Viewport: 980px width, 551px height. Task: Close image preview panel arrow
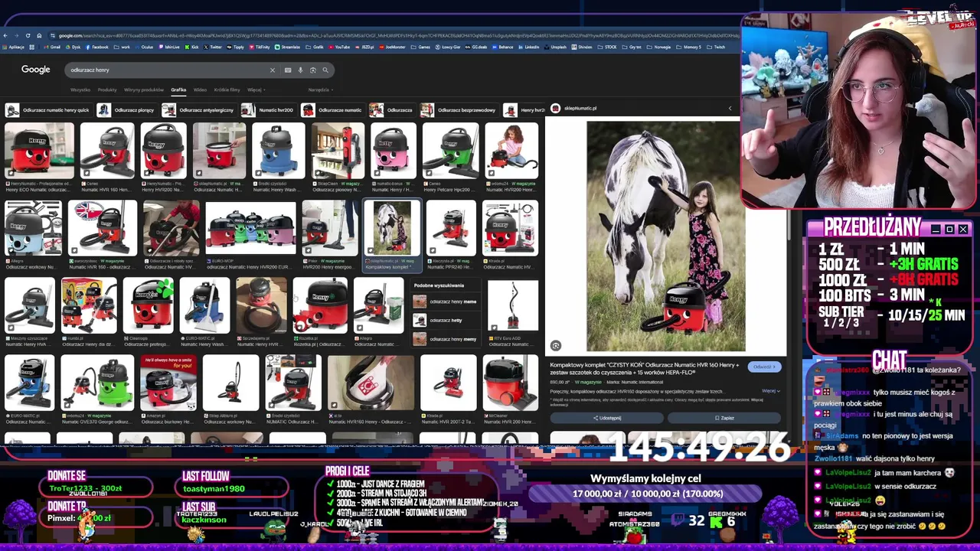tap(730, 108)
